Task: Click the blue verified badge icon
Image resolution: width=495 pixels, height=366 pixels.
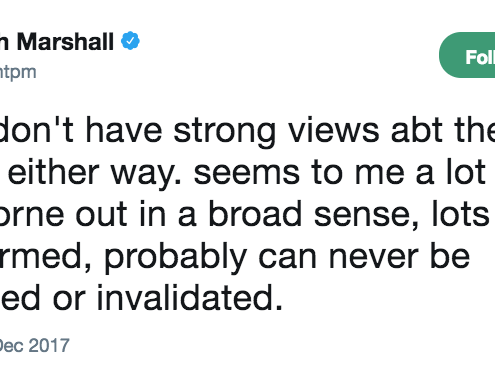Action: coord(130,41)
